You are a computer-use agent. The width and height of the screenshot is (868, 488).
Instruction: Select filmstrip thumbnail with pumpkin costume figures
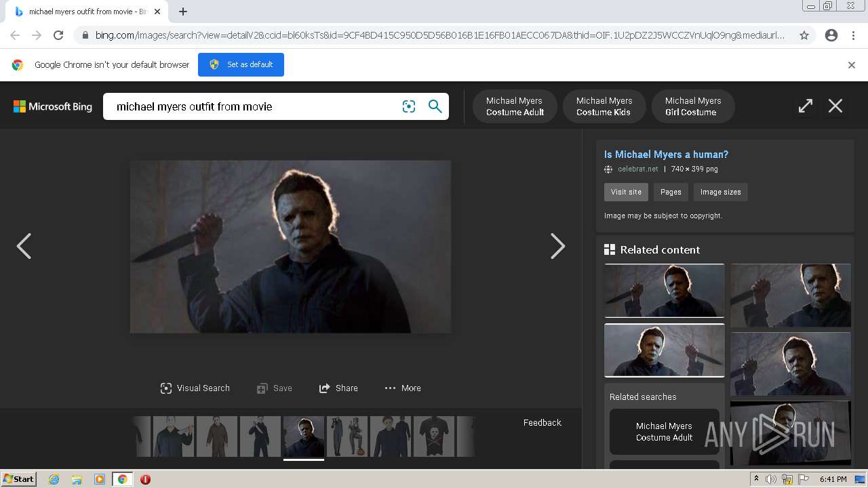pyautogui.click(x=347, y=436)
